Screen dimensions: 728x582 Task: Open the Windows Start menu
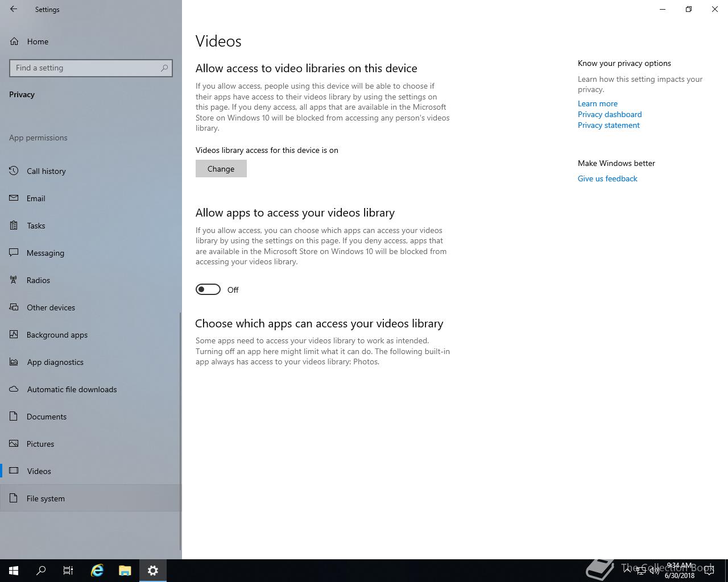pos(14,571)
